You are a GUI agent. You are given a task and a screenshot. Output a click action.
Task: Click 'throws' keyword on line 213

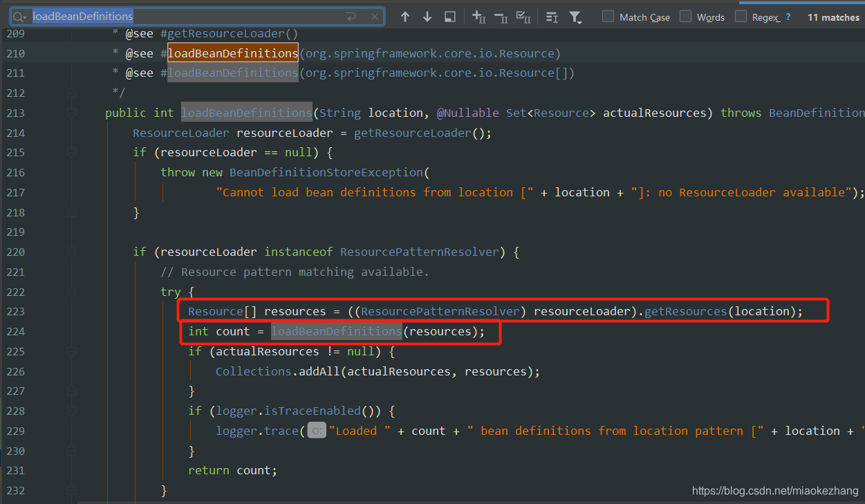[741, 113]
